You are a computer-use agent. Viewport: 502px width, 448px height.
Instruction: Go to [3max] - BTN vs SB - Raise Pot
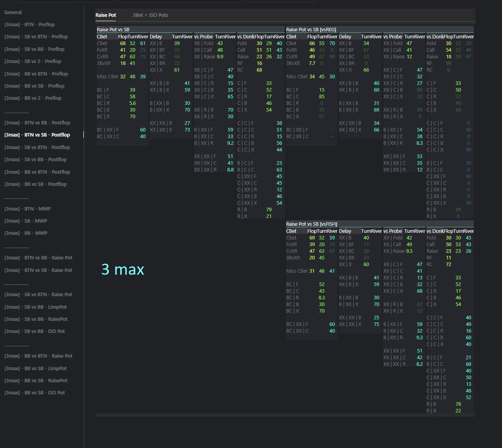38,270
